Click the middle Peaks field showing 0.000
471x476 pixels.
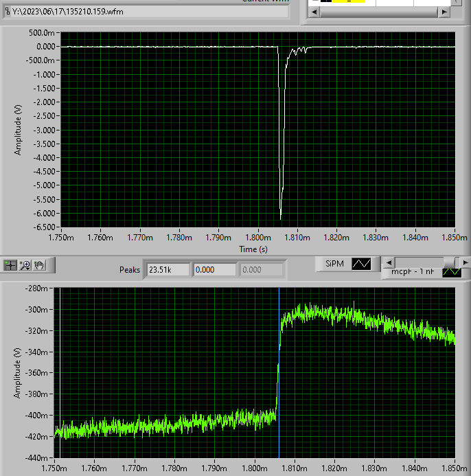pos(215,269)
